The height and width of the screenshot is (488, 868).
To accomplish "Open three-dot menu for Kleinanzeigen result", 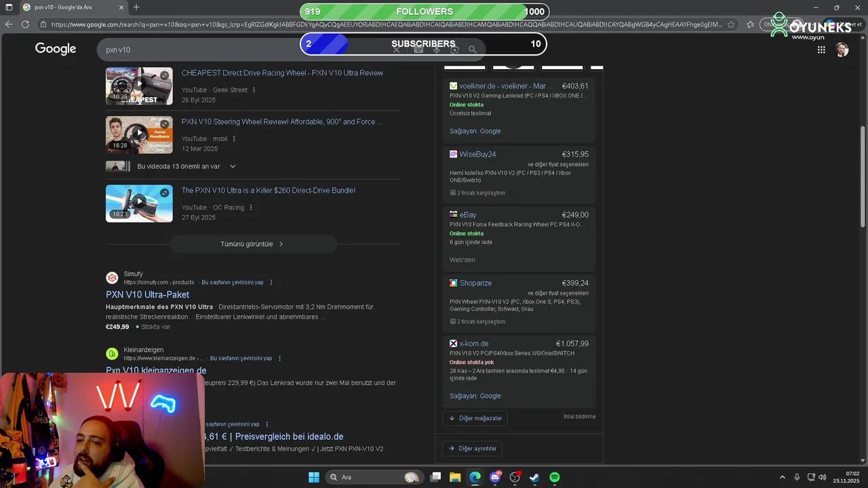I will (279, 359).
